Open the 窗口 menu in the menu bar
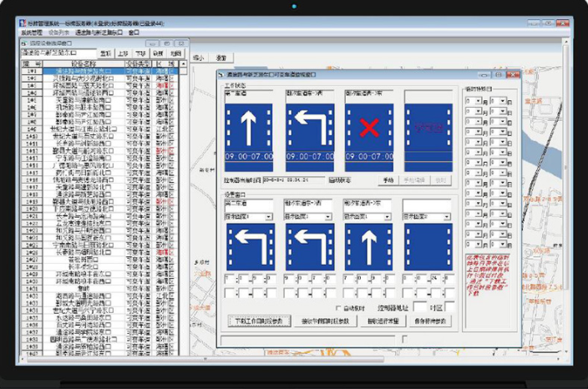 point(134,32)
